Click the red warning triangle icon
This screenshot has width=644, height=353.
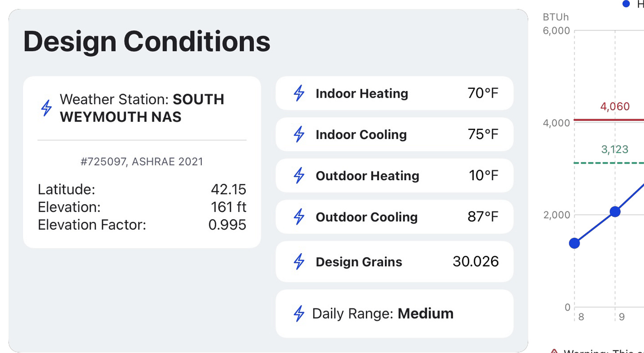click(554, 351)
